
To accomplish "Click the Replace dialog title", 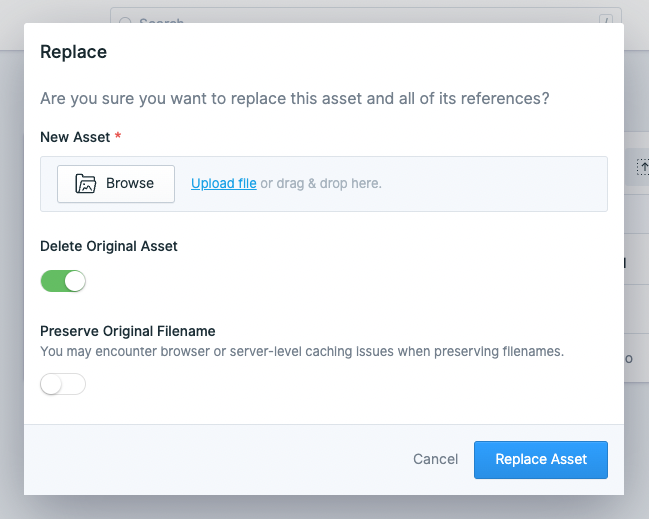I will 74,52.
